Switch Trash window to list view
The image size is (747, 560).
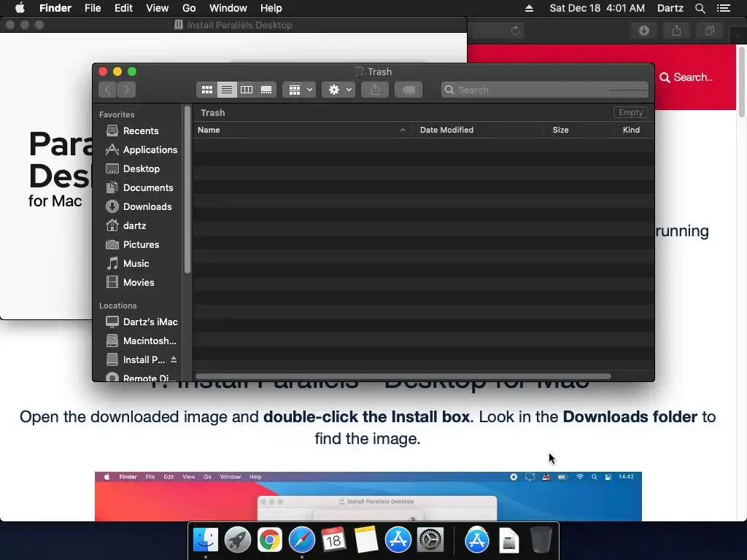click(227, 90)
